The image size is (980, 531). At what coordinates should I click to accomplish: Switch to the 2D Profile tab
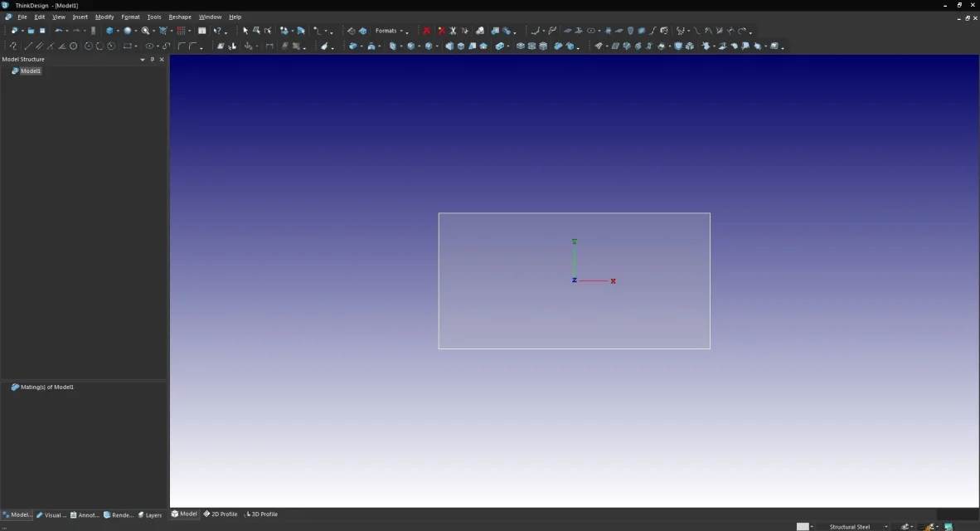(220, 514)
